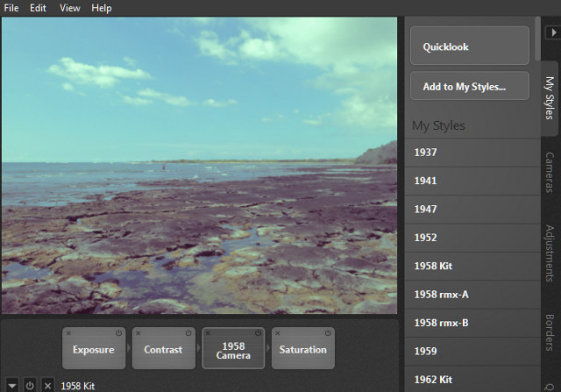This screenshot has width=561, height=392.
Task: Switch to the Borders tab
Action: pos(550,332)
